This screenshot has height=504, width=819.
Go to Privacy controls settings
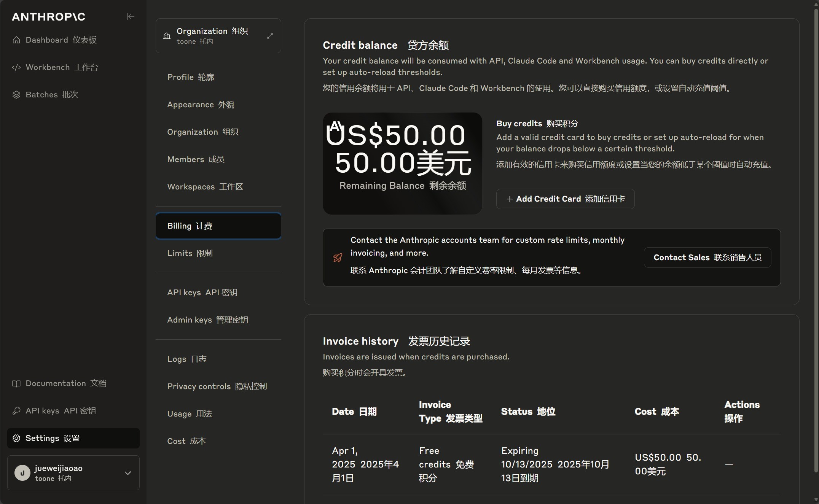(217, 386)
